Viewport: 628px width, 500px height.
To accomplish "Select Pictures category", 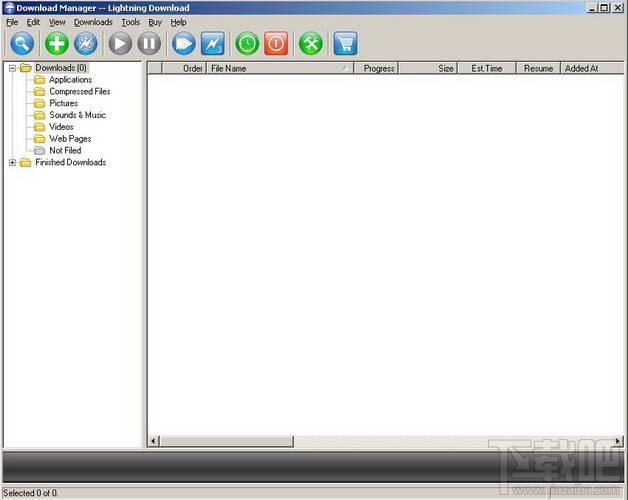I will (64, 103).
